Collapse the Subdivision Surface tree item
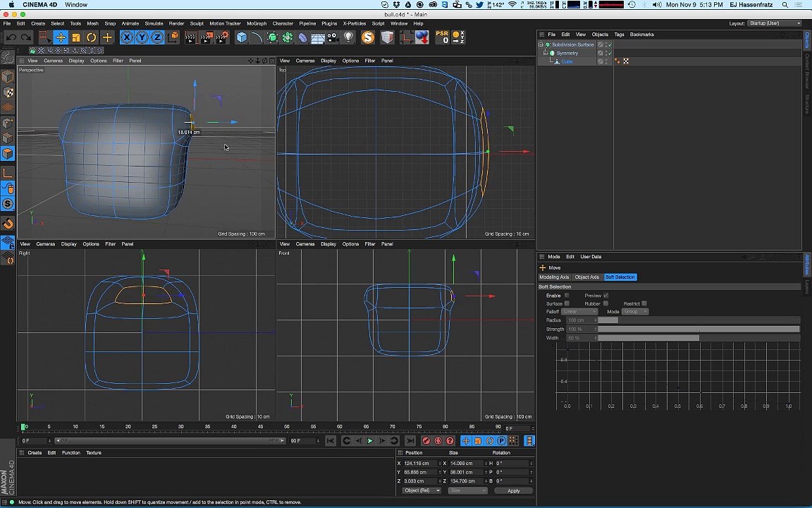 coord(541,44)
